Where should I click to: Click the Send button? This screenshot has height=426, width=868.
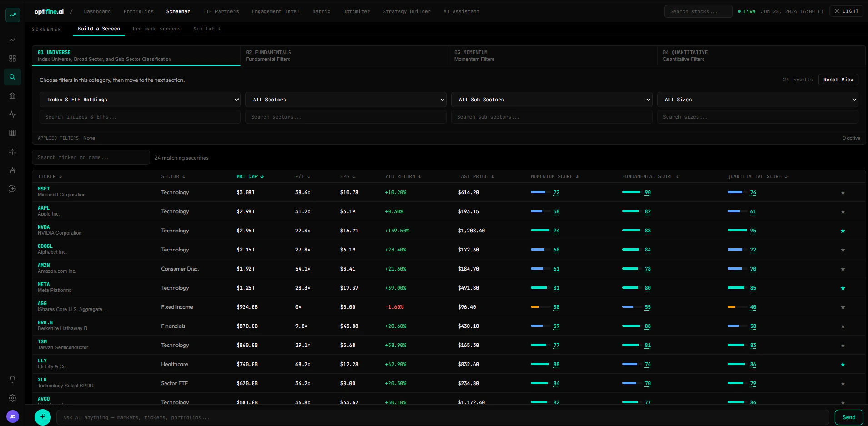(x=849, y=417)
